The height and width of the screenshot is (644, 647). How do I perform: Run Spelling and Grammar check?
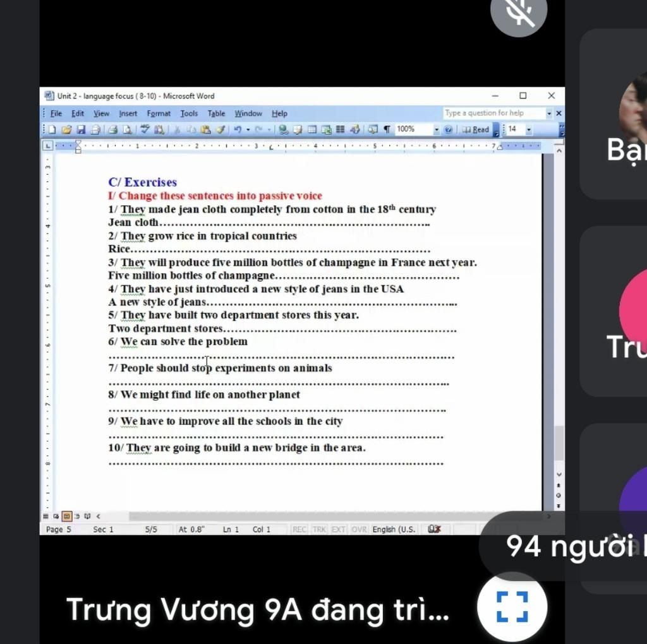145,129
